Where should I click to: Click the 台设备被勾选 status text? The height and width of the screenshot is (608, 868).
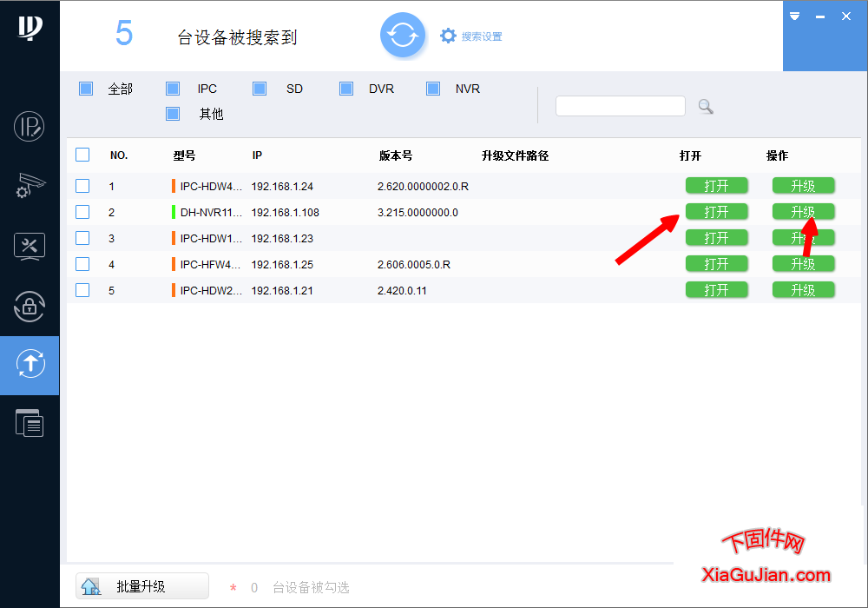pyautogui.click(x=311, y=587)
